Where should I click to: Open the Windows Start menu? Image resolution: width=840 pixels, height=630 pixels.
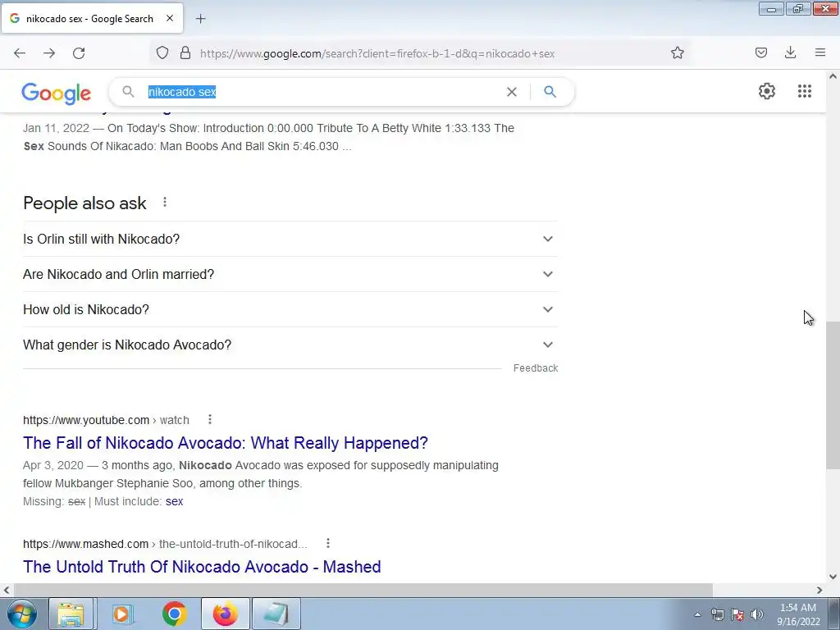click(x=21, y=614)
